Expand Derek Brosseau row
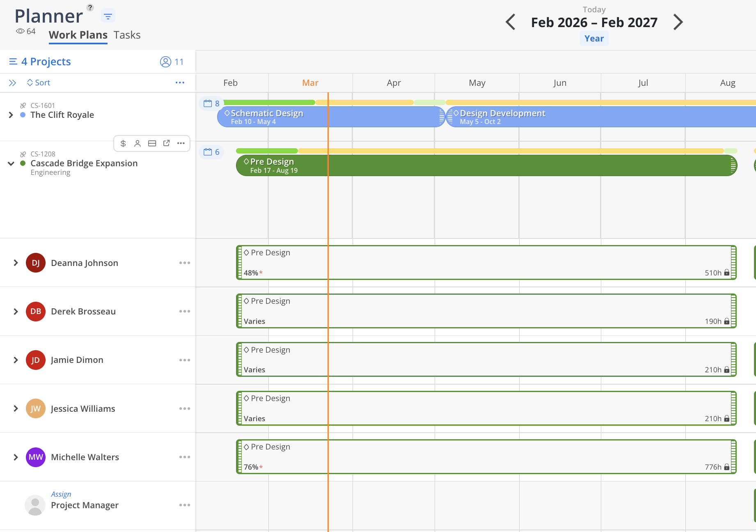 (x=16, y=312)
